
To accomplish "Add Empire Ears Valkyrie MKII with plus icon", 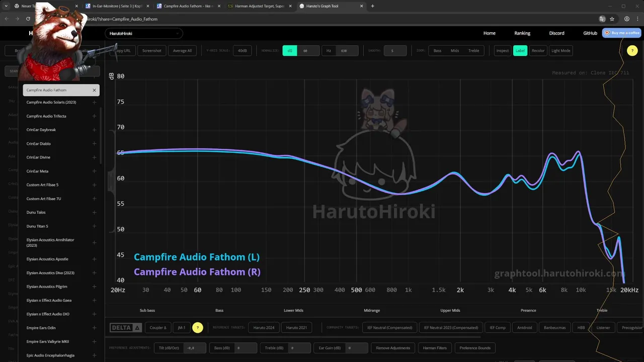I will [94, 341].
